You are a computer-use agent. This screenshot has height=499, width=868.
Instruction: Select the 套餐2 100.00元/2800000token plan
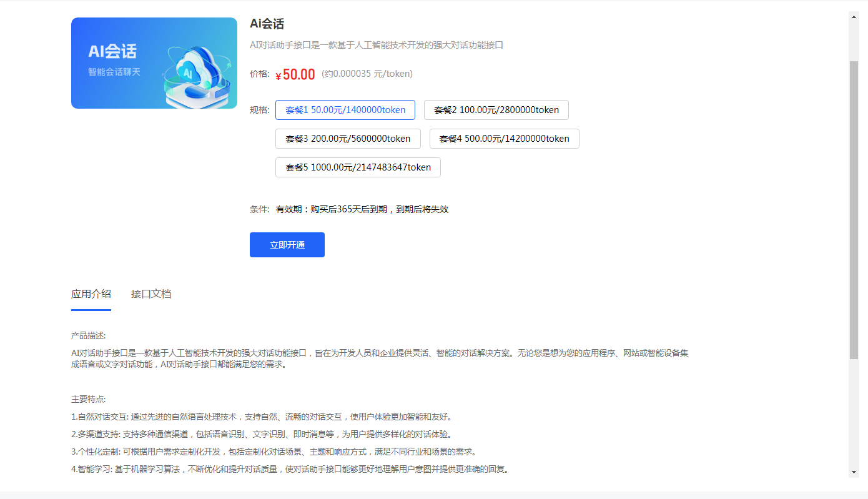496,109
